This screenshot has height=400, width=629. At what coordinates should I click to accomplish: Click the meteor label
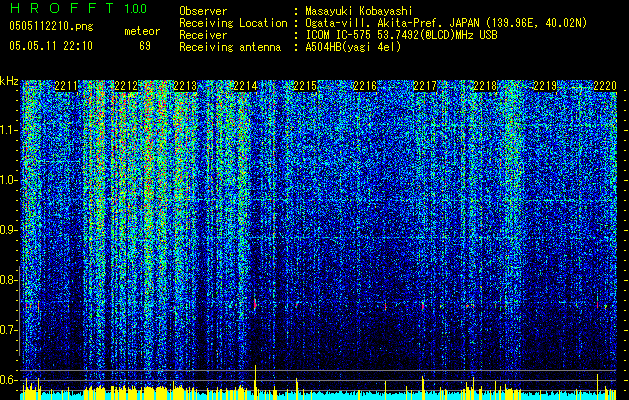[142, 31]
